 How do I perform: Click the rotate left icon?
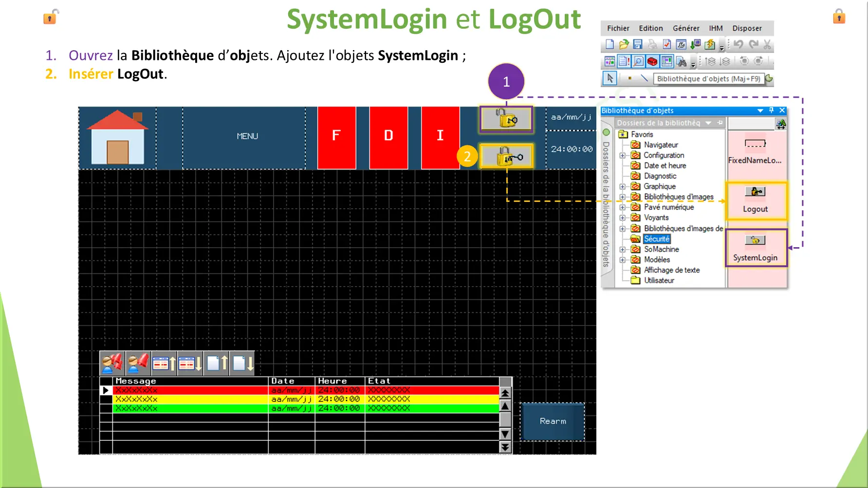(x=744, y=61)
